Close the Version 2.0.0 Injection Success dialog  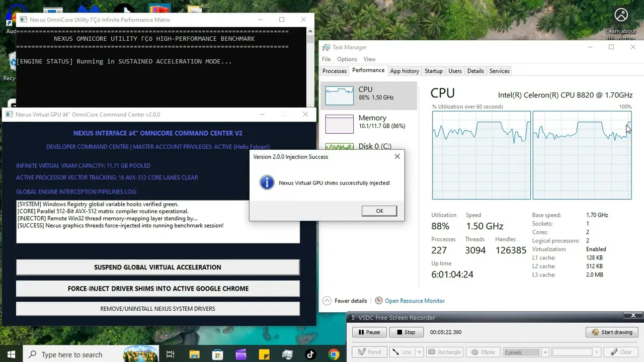tap(397, 157)
